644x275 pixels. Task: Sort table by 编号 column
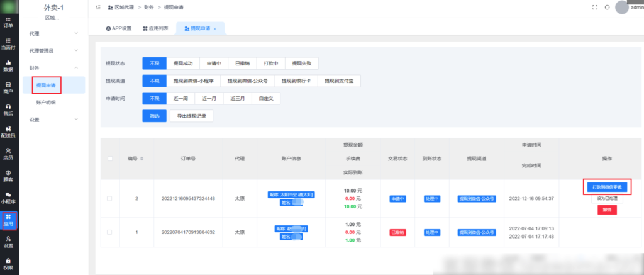tap(142, 159)
